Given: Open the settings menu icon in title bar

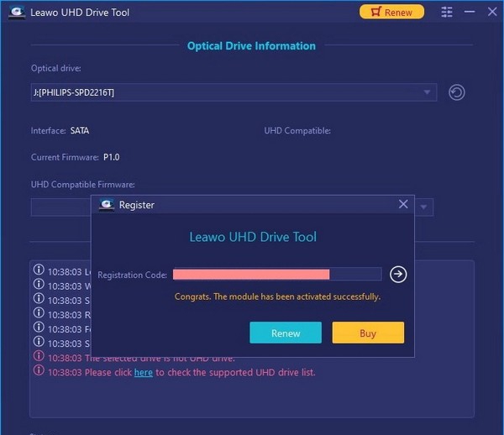Looking at the screenshot, I should 447,12.
